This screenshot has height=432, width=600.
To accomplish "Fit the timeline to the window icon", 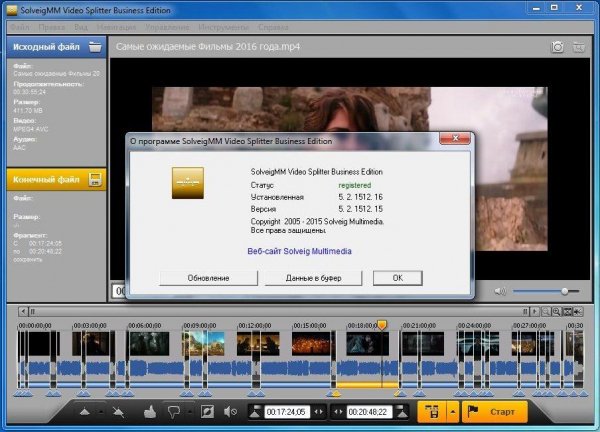I will 567,311.
